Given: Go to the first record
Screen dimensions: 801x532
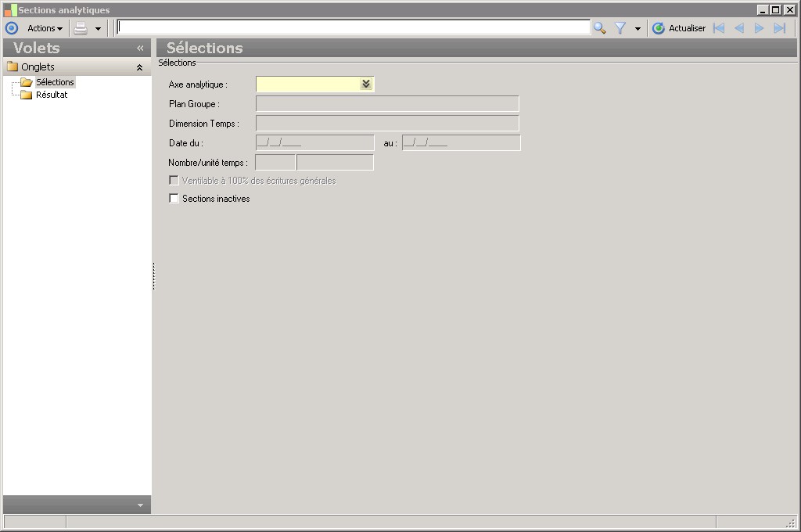Looking at the screenshot, I should 719,28.
